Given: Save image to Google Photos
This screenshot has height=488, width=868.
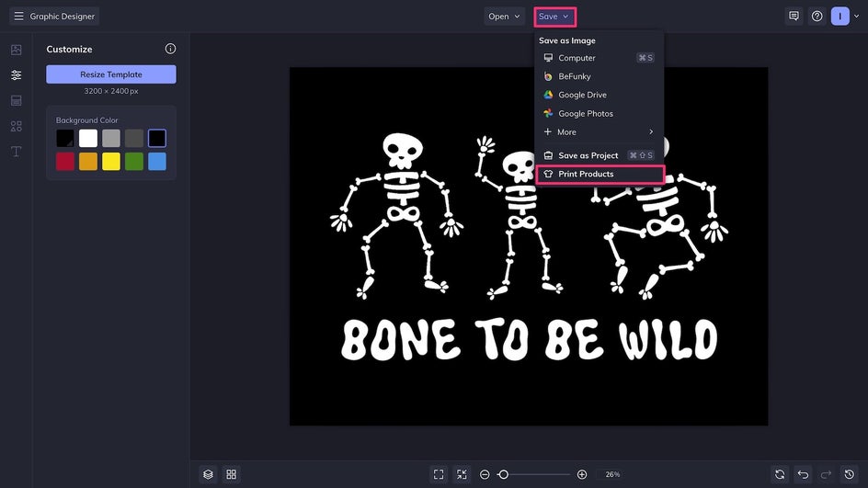Looking at the screenshot, I should 599,113.
